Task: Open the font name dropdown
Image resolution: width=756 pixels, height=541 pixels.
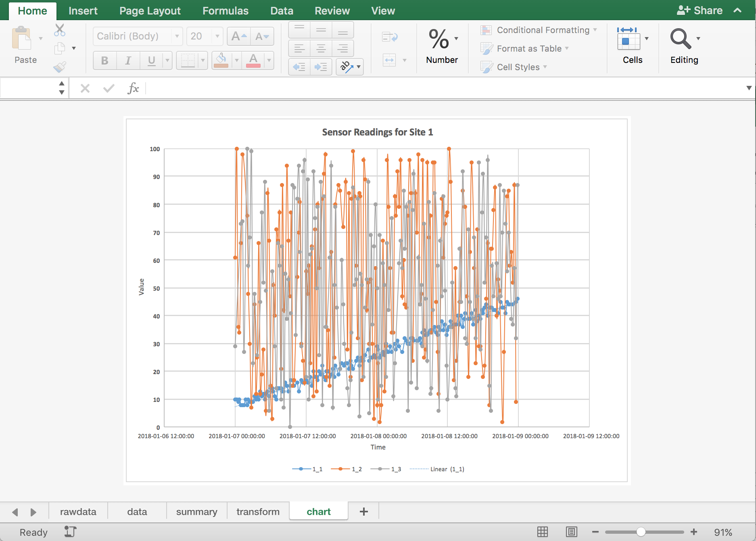Action: pyautogui.click(x=177, y=36)
